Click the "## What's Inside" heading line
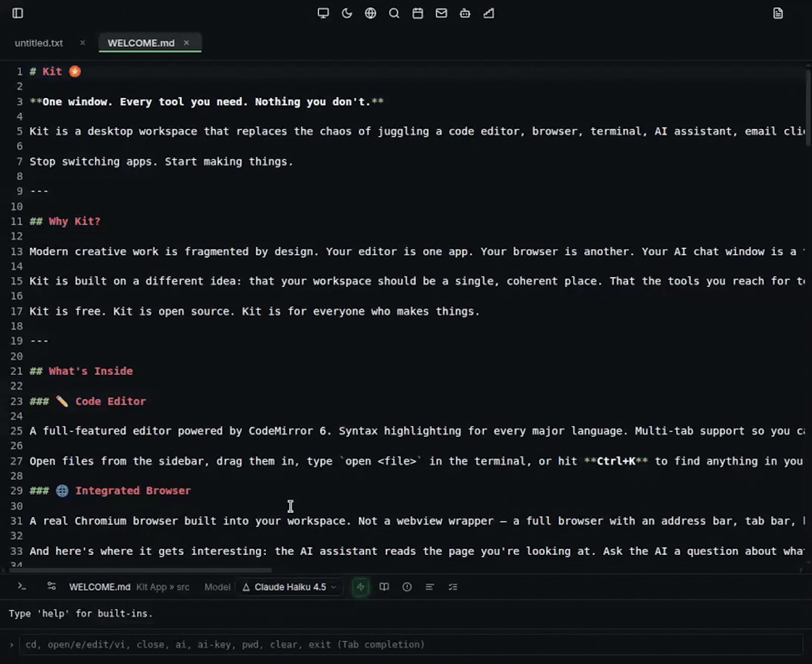 [x=81, y=371]
